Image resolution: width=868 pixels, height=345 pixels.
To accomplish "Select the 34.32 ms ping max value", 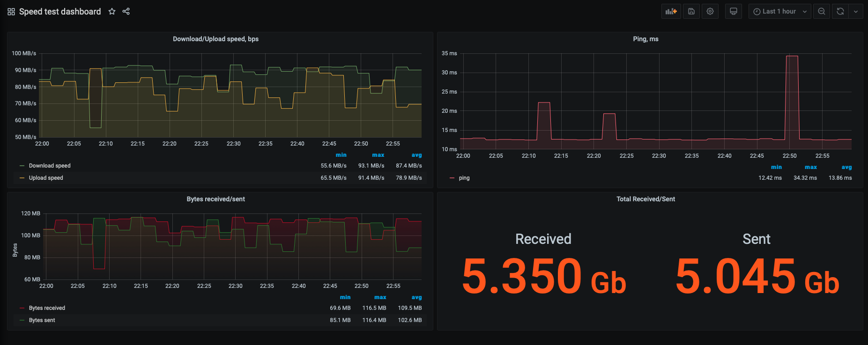I will (x=805, y=178).
